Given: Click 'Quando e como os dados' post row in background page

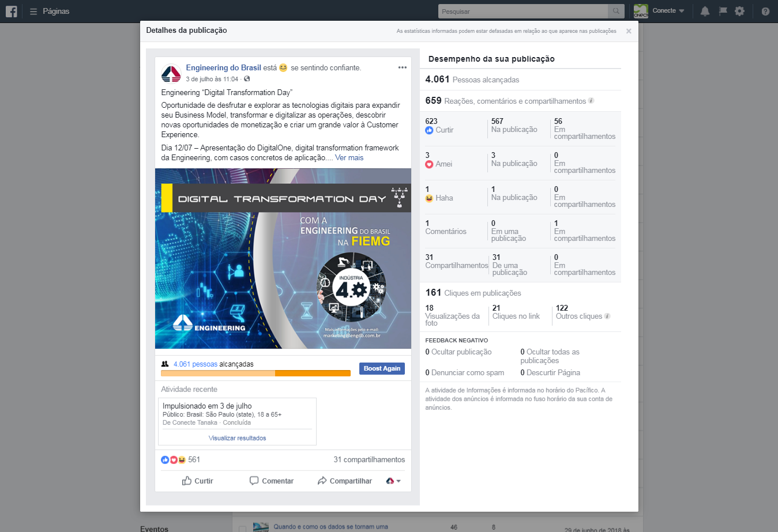Looking at the screenshot, I should (330, 527).
